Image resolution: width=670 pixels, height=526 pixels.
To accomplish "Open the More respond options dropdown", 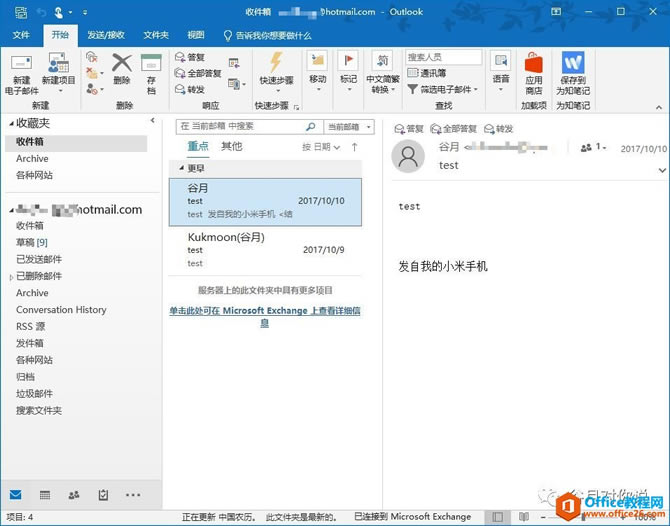I will click(237, 84).
